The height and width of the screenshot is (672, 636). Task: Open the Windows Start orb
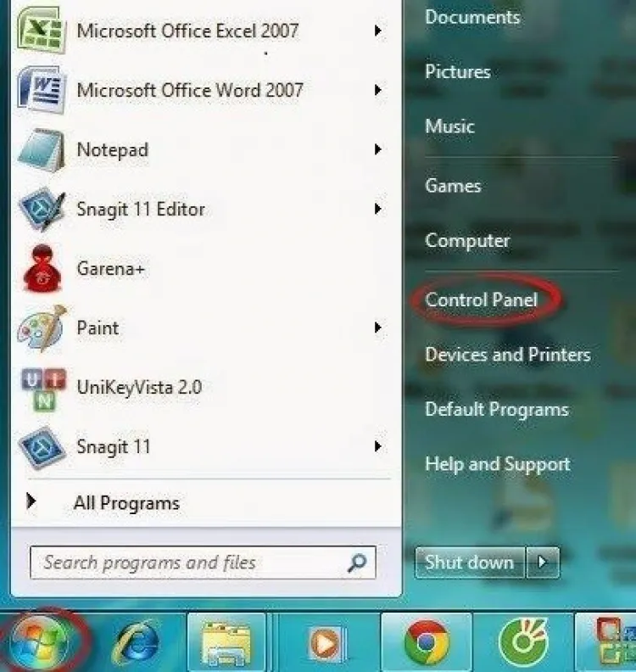tap(40, 641)
